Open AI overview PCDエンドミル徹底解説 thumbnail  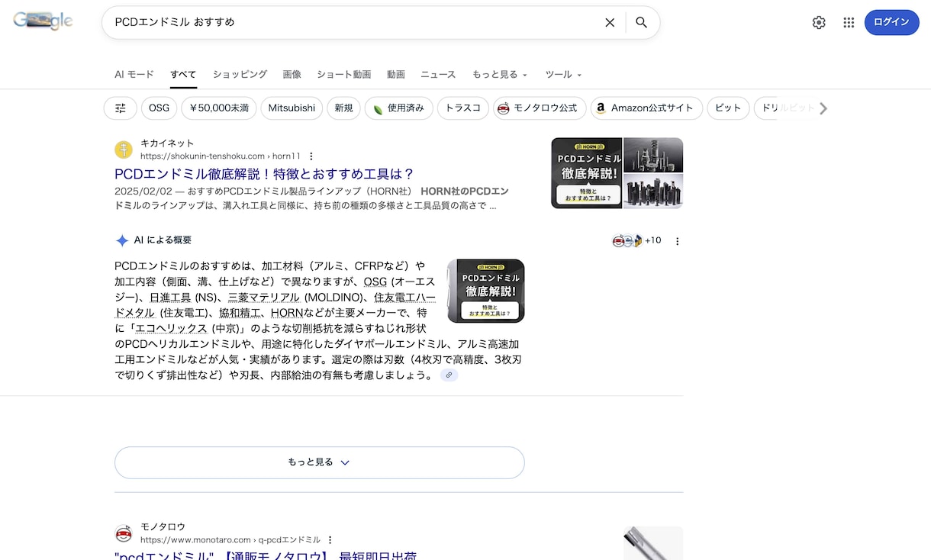[486, 291]
